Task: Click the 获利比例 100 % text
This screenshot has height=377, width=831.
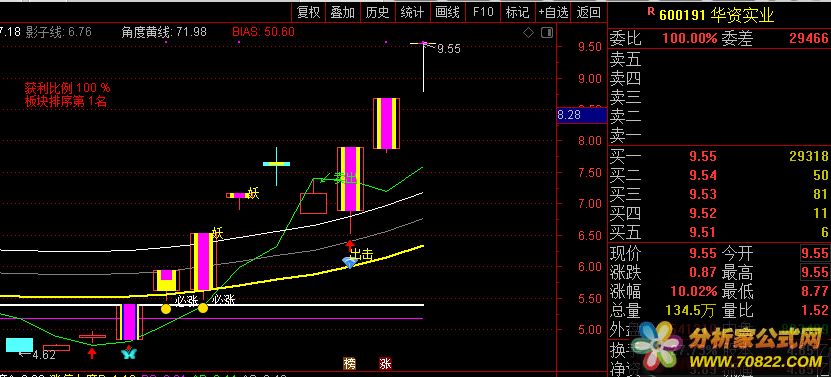Action: (x=67, y=88)
